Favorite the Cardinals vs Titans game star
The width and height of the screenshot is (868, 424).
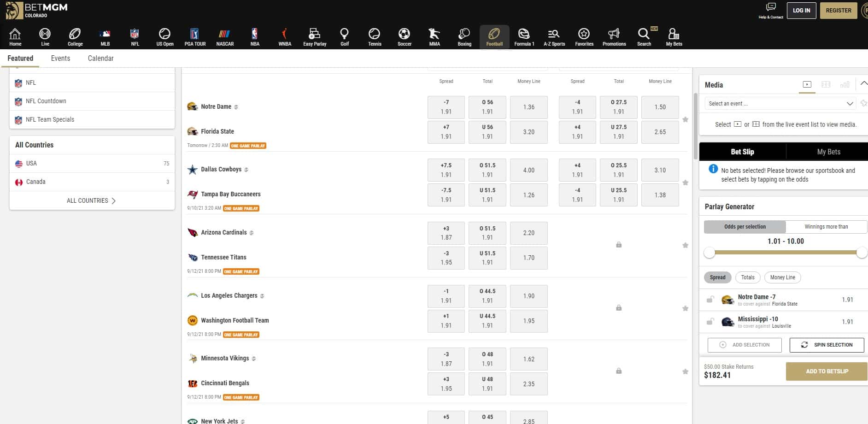pos(685,245)
